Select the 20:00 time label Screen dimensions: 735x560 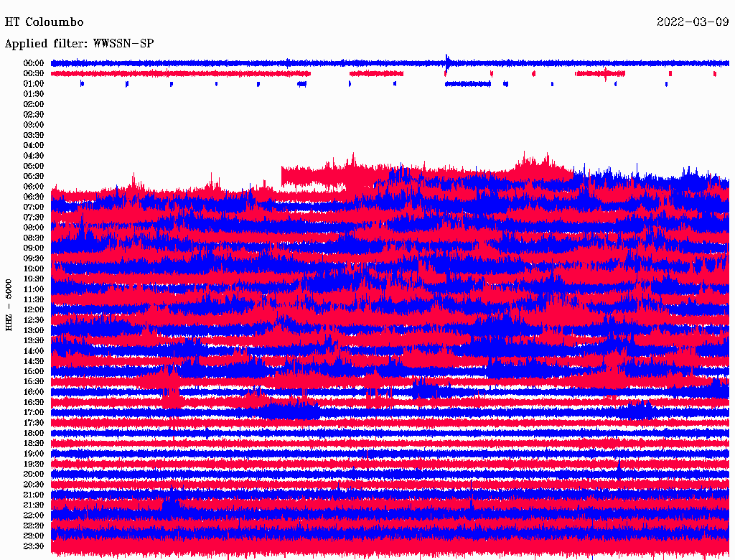point(34,474)
